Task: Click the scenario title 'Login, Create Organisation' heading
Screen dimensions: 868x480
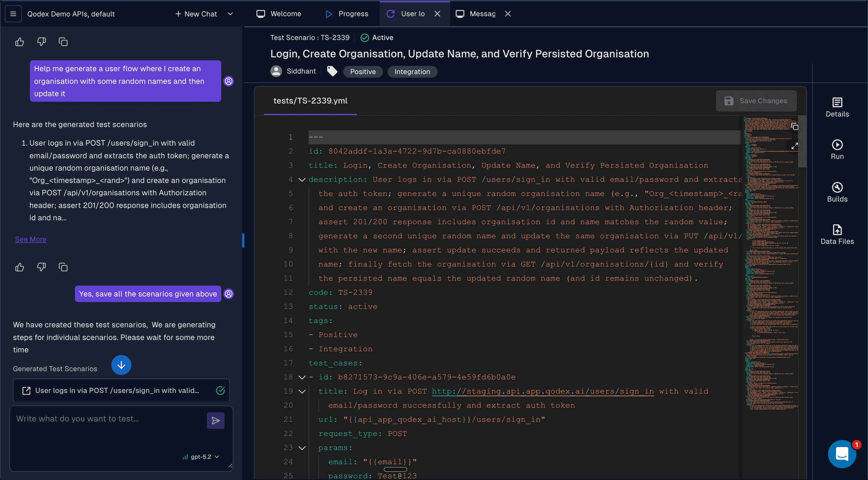Action: (x=460, y=54)
